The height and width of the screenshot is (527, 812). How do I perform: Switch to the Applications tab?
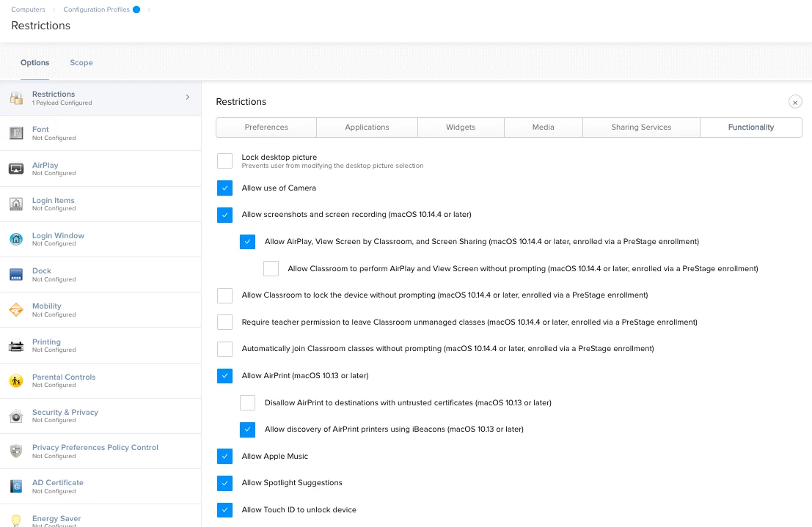pos(367,128)
